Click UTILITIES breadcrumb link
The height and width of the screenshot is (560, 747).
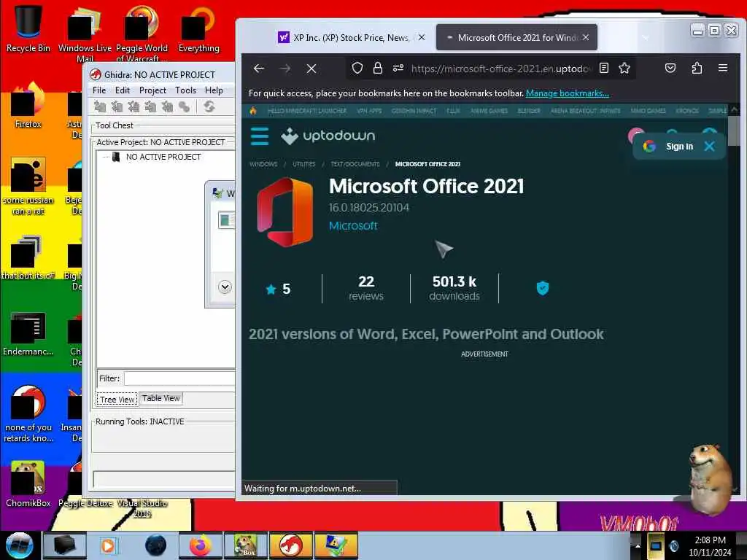tap(304, 164)
